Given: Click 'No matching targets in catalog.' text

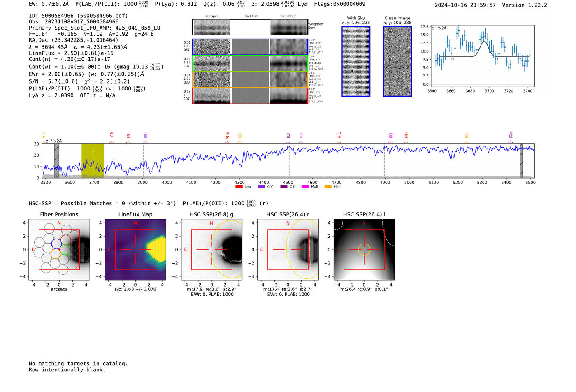Looking at the screenshot, I should [78, 364].
